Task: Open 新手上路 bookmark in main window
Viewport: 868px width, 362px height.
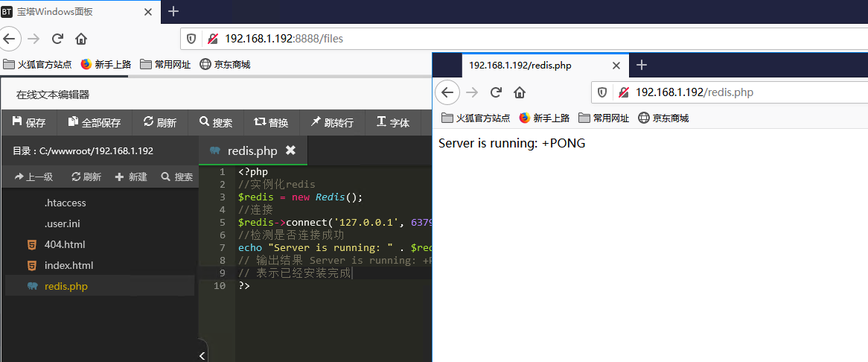Action: coord(106,65)
